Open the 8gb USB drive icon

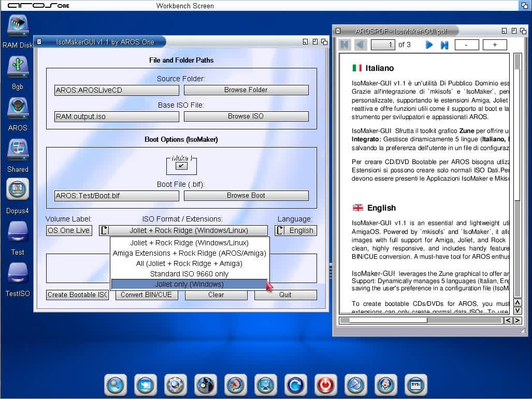point(18,67)
